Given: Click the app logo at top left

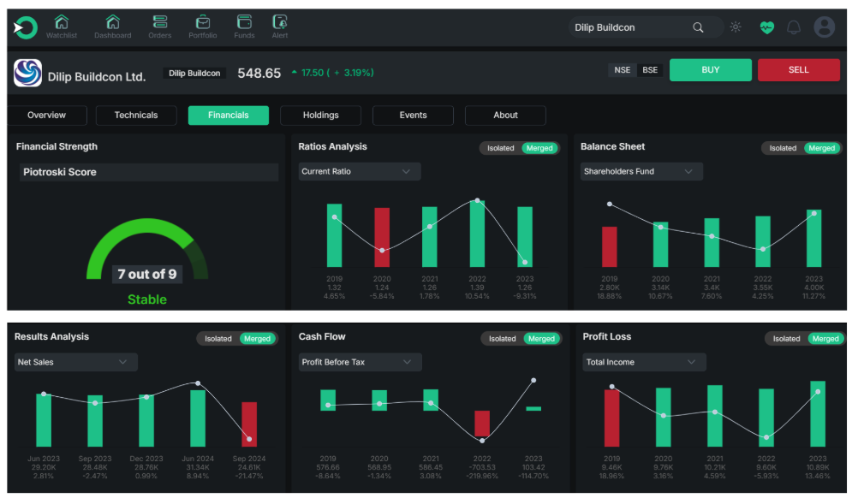Looking at the screenshot, I should (x=25, y=27).
